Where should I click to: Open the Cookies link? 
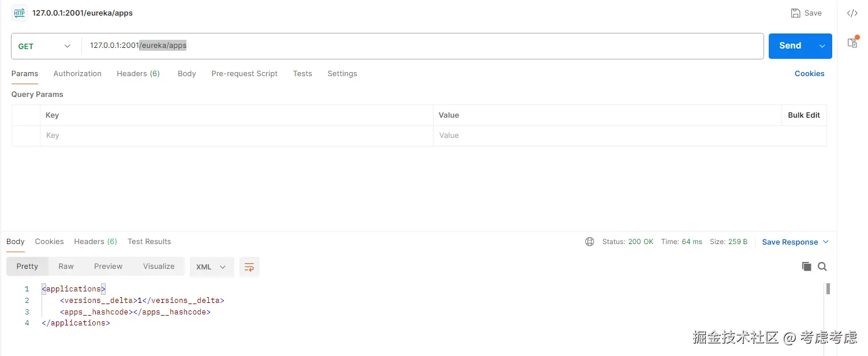click(x=809, y=73)
